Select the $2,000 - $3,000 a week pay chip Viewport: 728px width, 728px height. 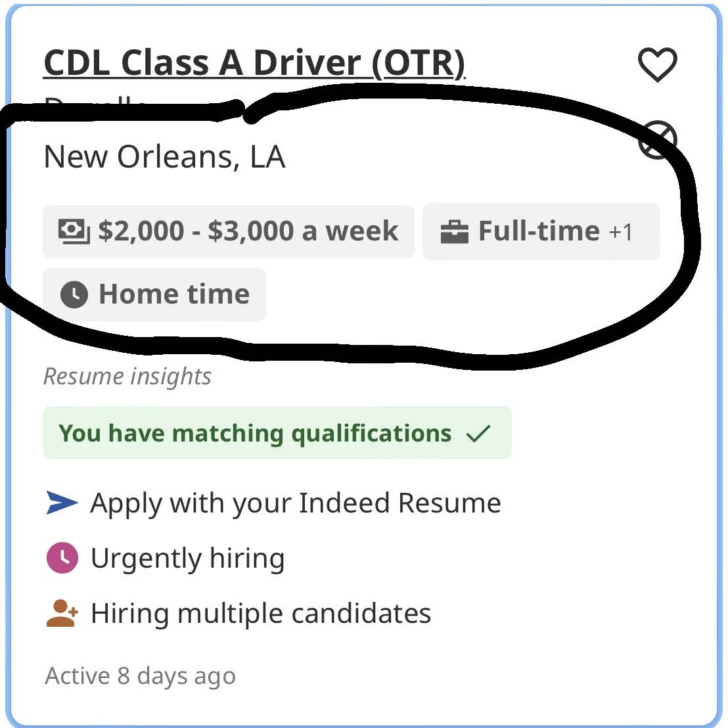[248, 231]
